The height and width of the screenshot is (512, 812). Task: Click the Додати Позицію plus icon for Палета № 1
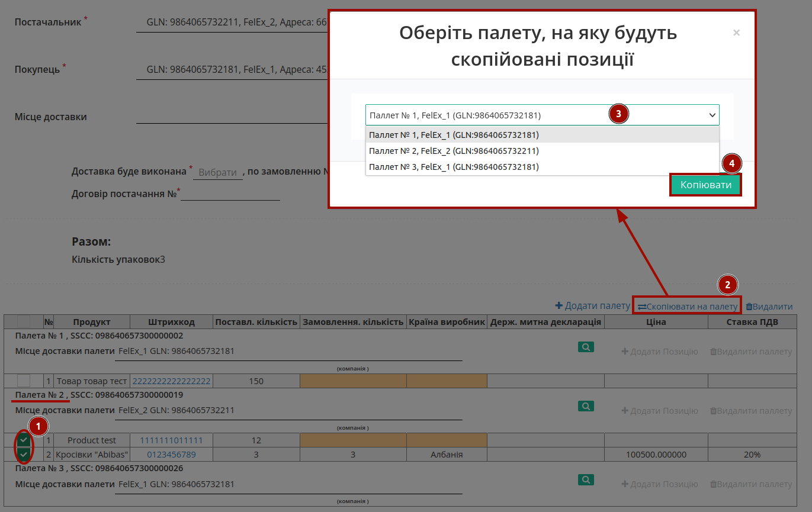(625, 352)
